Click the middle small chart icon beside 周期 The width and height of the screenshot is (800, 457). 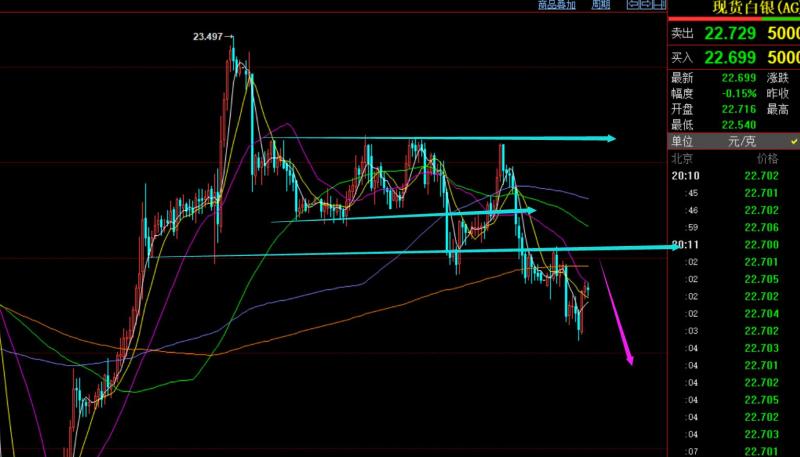(645, 5)
